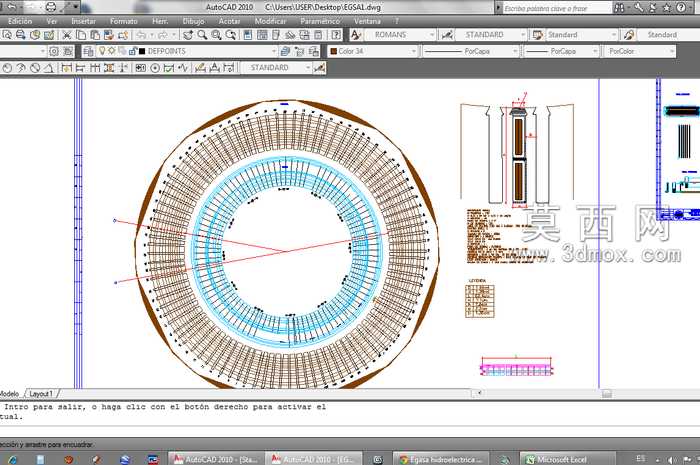Select the Angular dimension tool
This screenshot has height=465, width=700.
coord(49,68)
